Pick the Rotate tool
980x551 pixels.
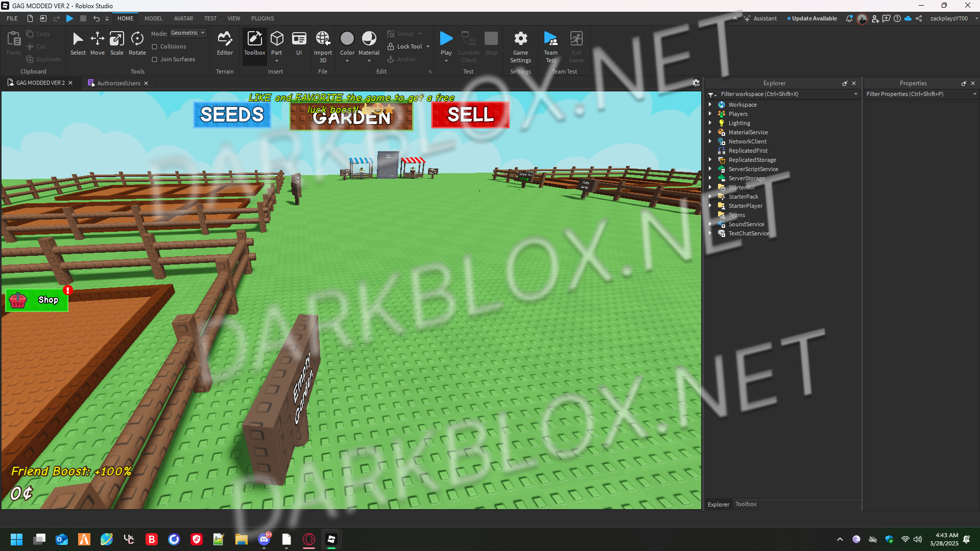(x=137, y=43)
